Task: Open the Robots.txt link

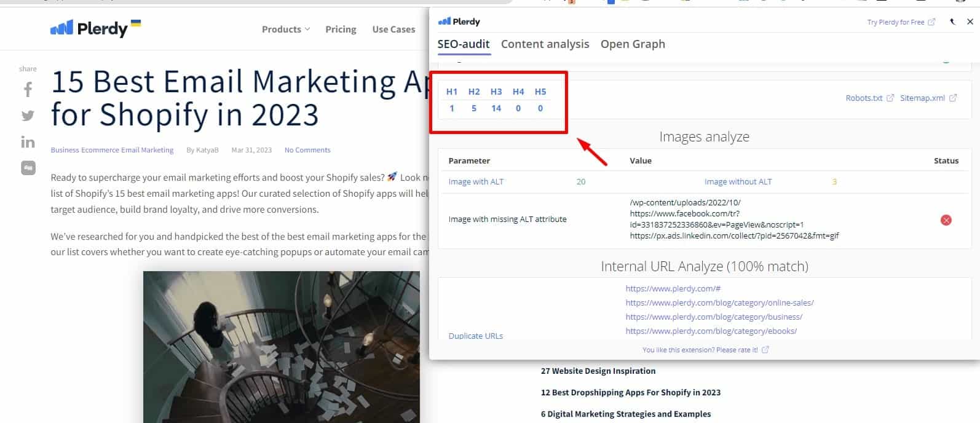Action: 864,98
